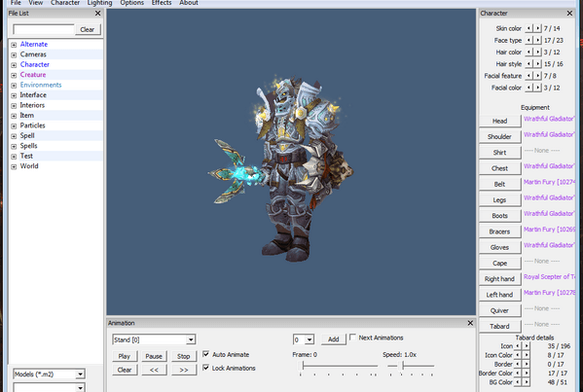The image size is (583, 392).
Task: Next tabard BG Color arrow
Action: (x=527, y=382)
